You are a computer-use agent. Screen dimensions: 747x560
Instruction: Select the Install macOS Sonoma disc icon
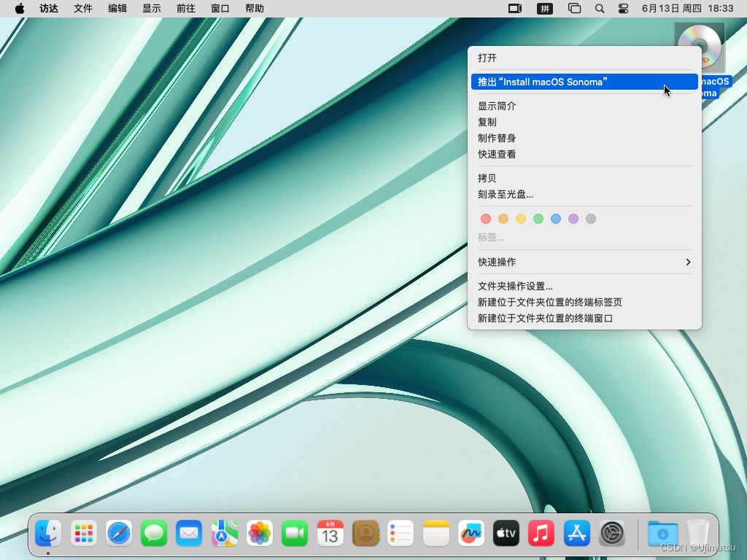point(700,47)
